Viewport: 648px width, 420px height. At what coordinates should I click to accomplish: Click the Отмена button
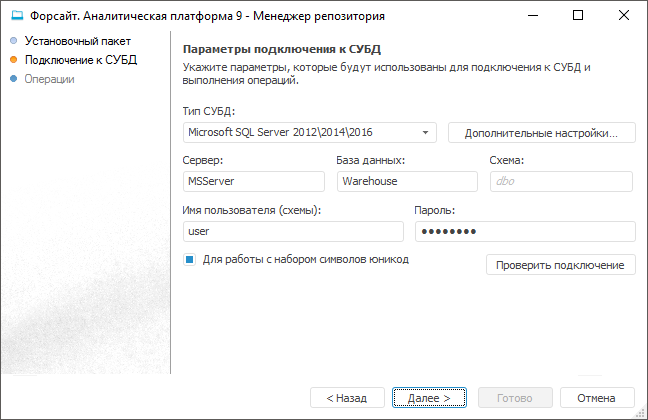596,397
